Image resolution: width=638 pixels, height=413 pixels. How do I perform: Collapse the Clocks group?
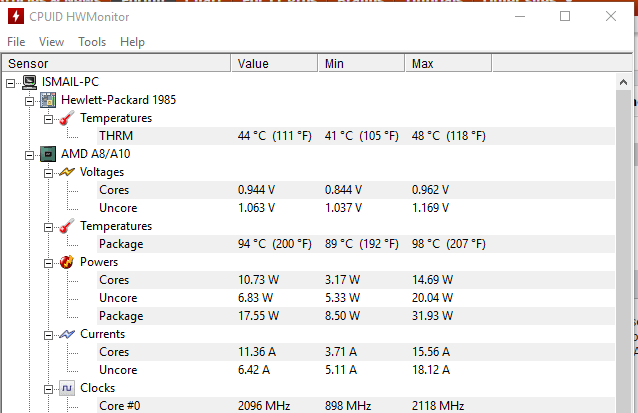[48, 389]
